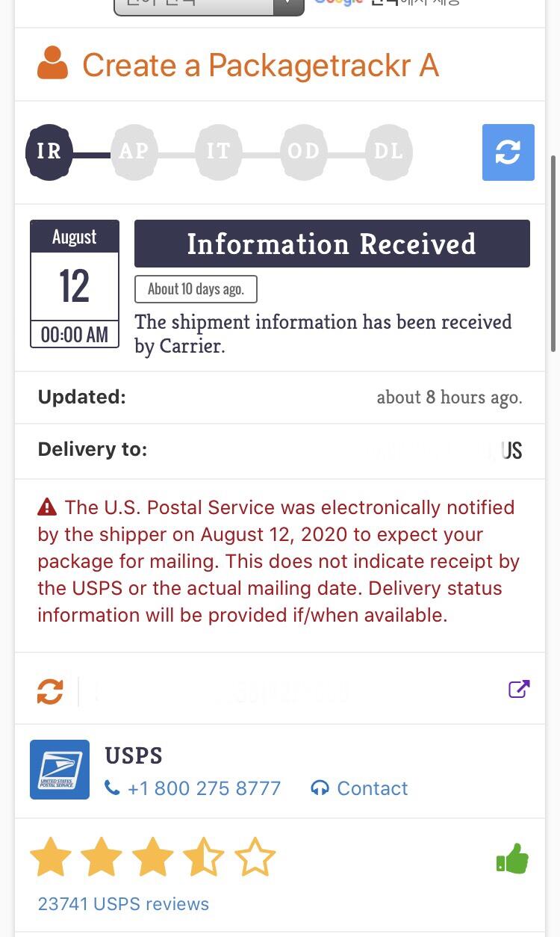Select the IT status step
Image resolution: width=560 pixels, height=937 pixels.
point(219,152)
